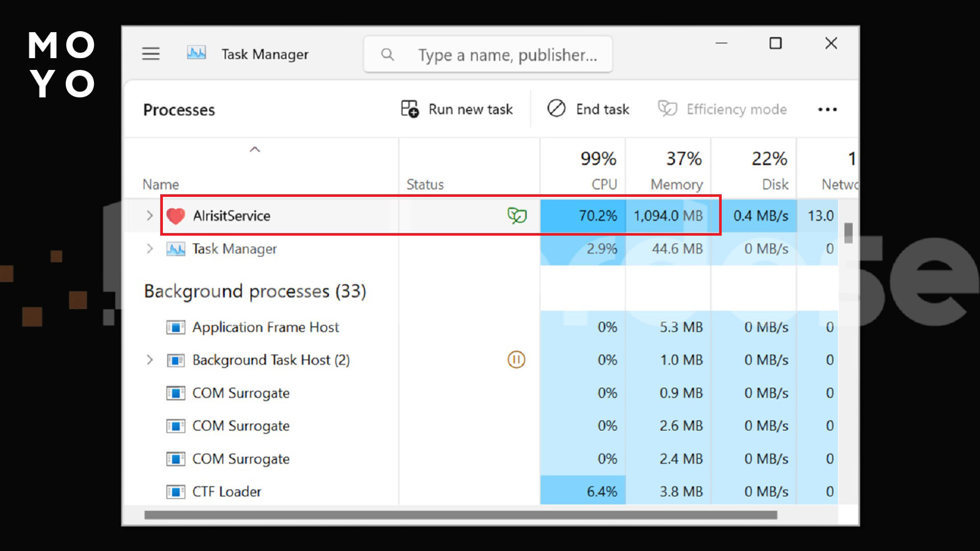Expand Background Task Host (2) group

pos(150,360)
